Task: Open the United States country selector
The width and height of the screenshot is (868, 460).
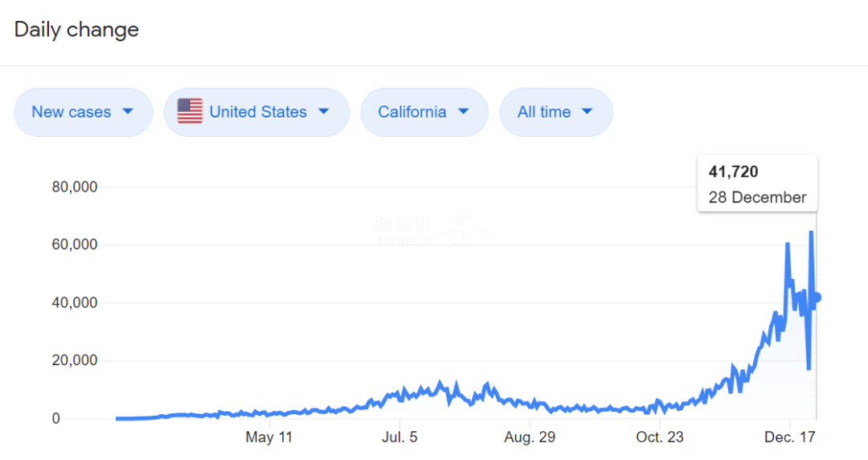Action: [256, 112]
